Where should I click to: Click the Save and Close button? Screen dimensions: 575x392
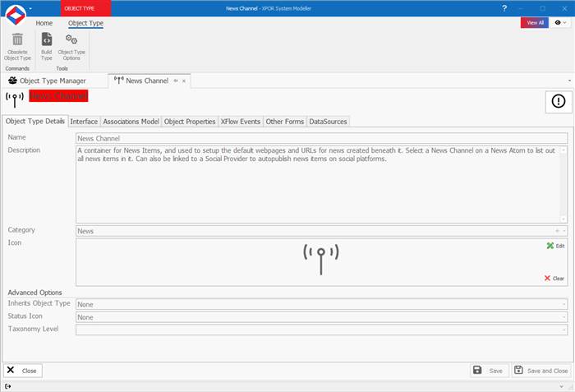[x=540, y=371]
